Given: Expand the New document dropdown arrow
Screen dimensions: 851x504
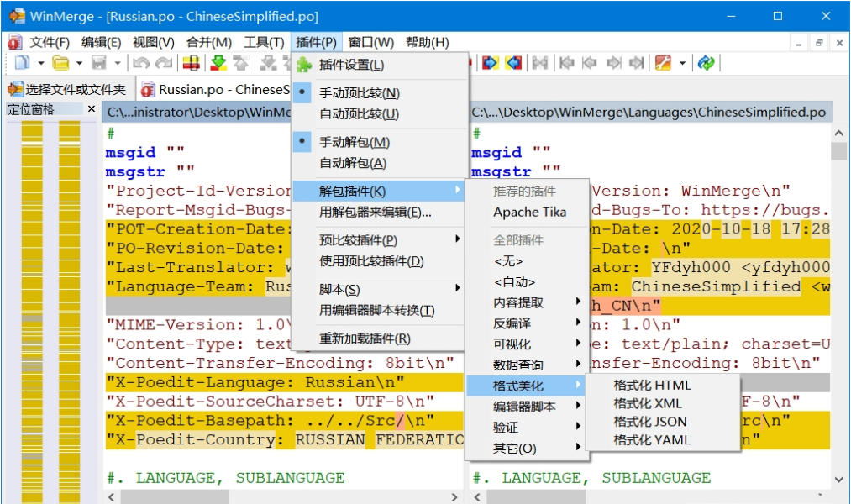Looking at the screenshot, I should 40,64.
